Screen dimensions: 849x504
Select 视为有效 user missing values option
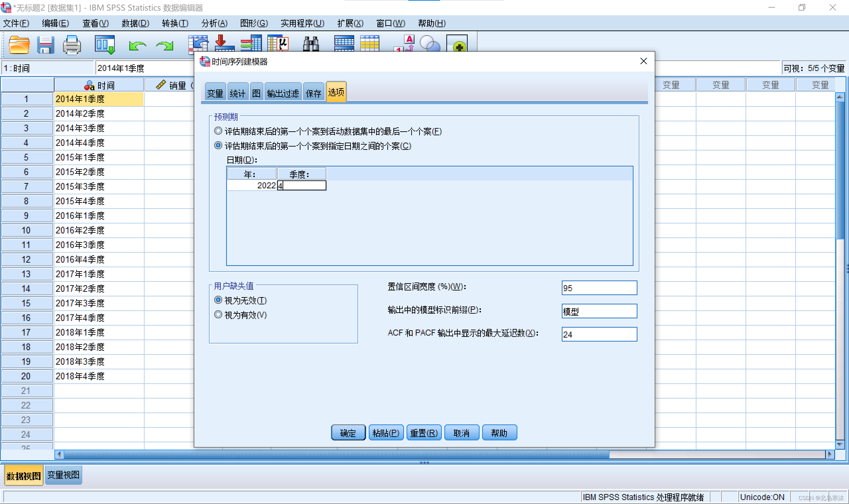point(218,315)
